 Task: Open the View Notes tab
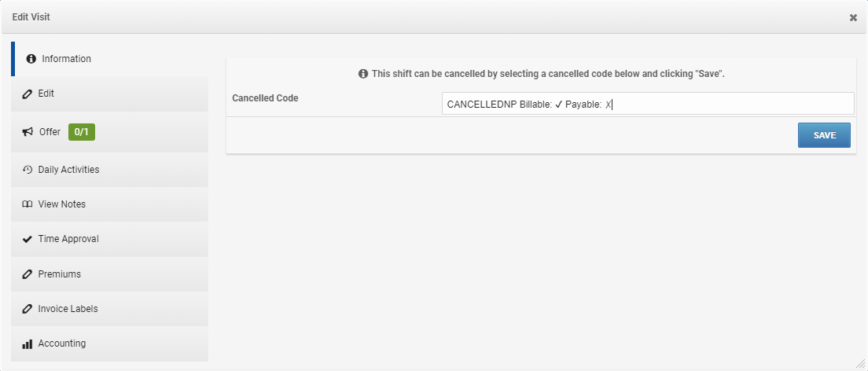[x=110, y=204]
